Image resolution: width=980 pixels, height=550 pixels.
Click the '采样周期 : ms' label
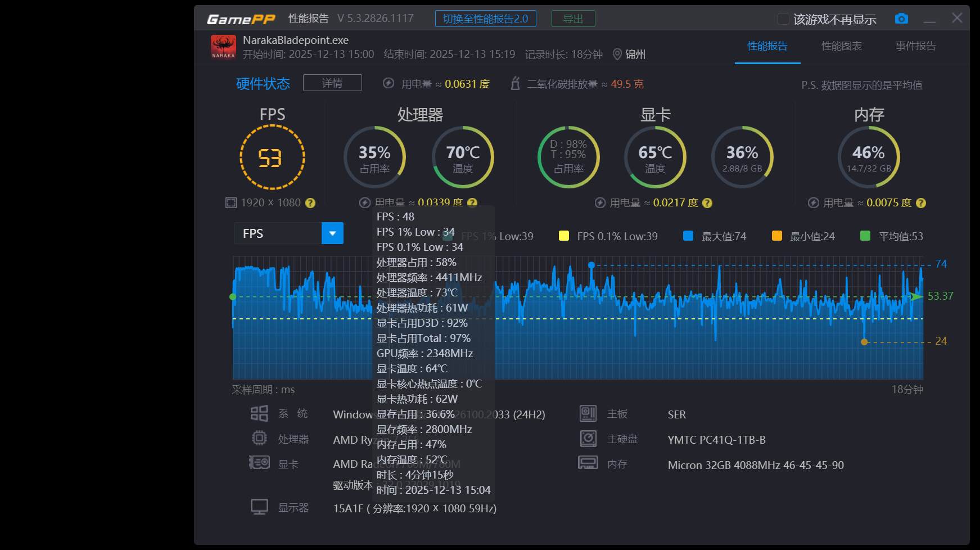pyautogui.click(x=263, y=389)
